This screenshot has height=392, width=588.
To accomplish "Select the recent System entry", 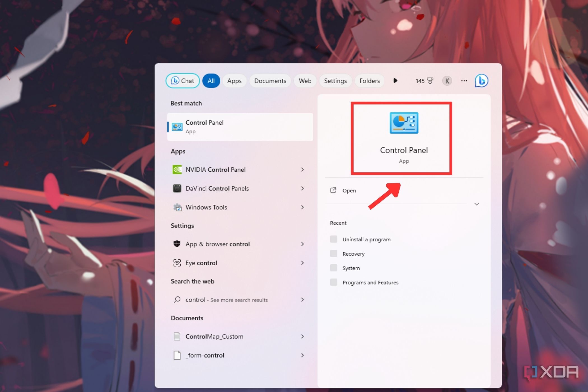I will click(351, 268).
